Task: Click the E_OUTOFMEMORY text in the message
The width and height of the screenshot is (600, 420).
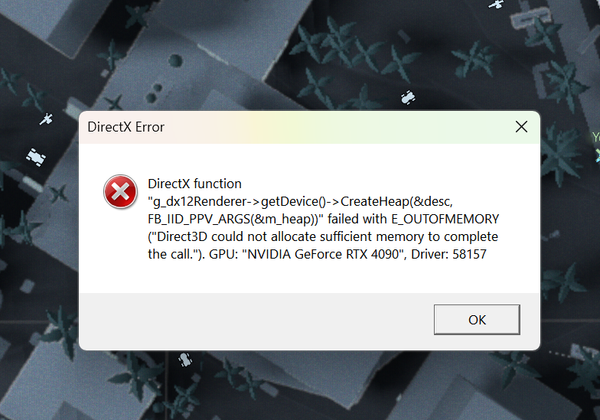Action: click(445, 219)
